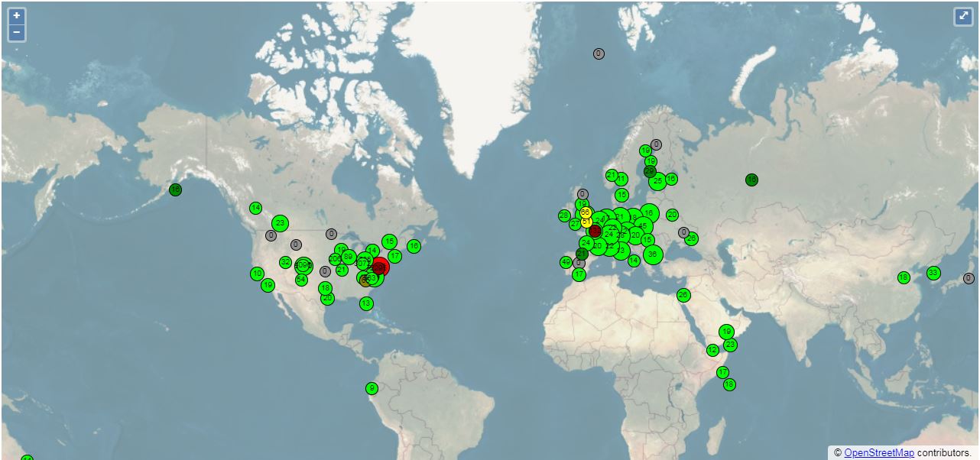Click the gray 0 marker over Scotland
Image resolution: width=980 pixels, height=460 pixels.
[x=583, y=194]
